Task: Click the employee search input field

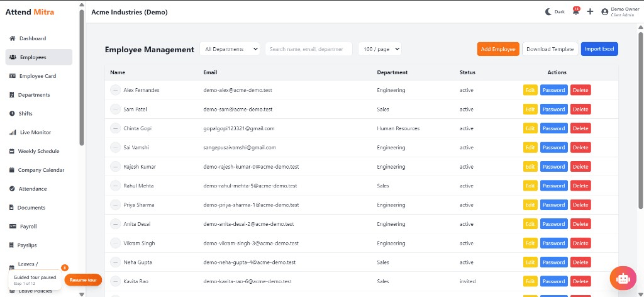Action: tap(309, 49)
